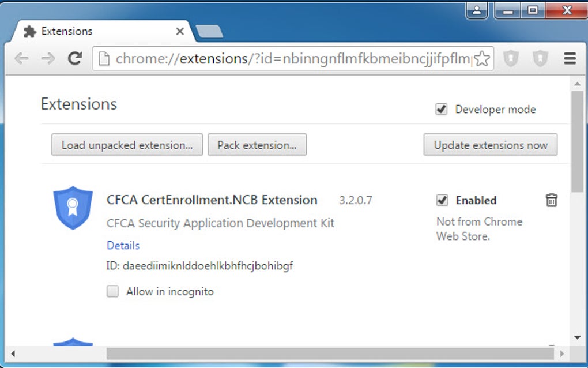
Task: Click inside the address bar
Action: (288, 58)
